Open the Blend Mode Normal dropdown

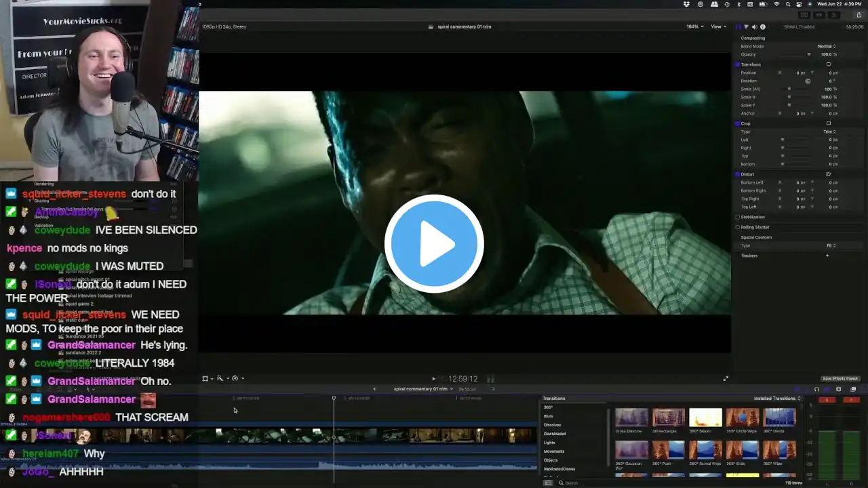[827, 46]
